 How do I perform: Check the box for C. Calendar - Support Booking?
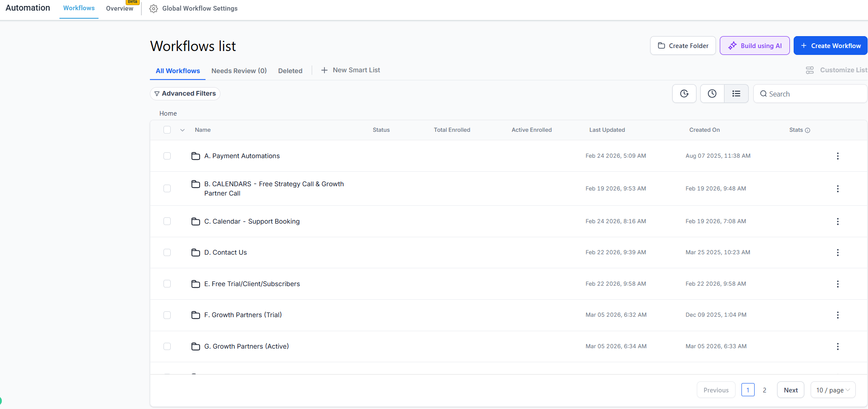pos(167,221)
